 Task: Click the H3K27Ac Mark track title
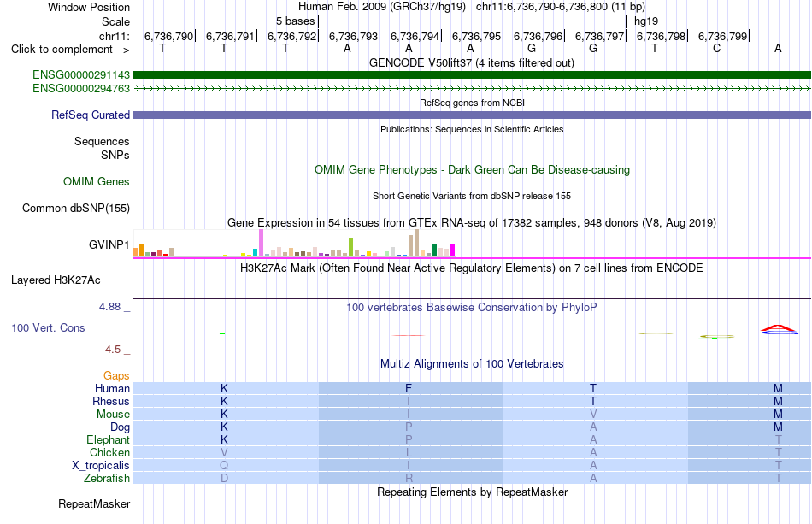click(472, 268)
